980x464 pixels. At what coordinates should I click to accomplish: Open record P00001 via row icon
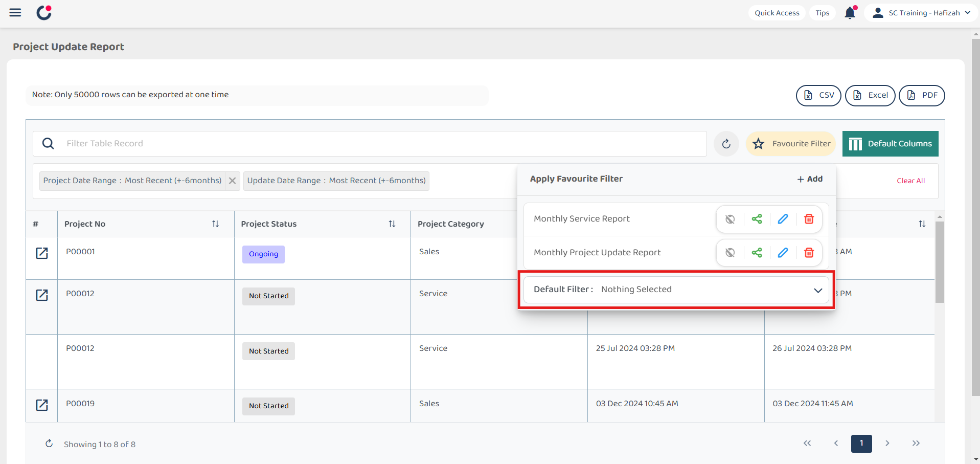42,253
